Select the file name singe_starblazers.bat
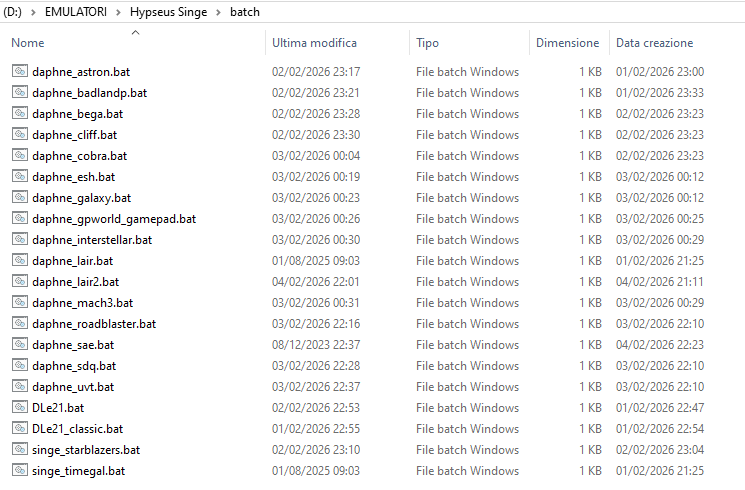 point(86,450)
